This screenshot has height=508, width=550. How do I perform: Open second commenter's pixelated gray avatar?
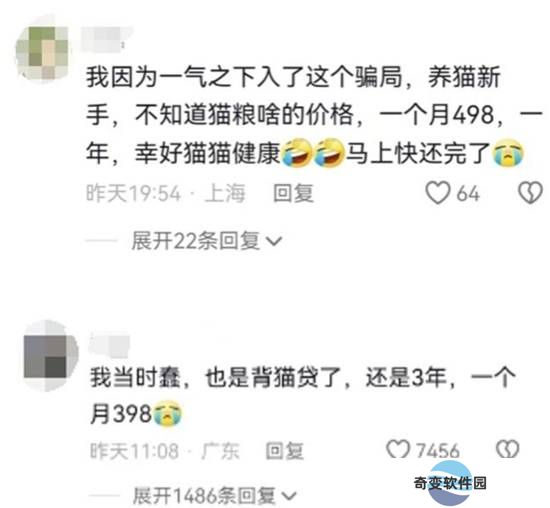50,356
